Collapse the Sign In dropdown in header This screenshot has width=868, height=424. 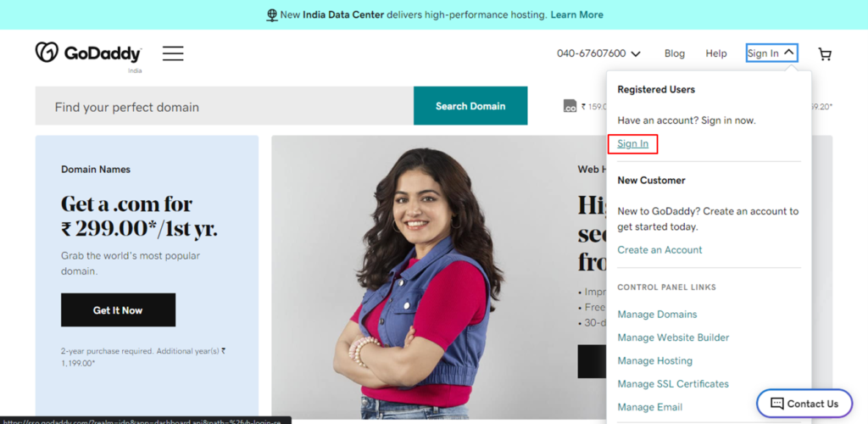click(771, 53)
